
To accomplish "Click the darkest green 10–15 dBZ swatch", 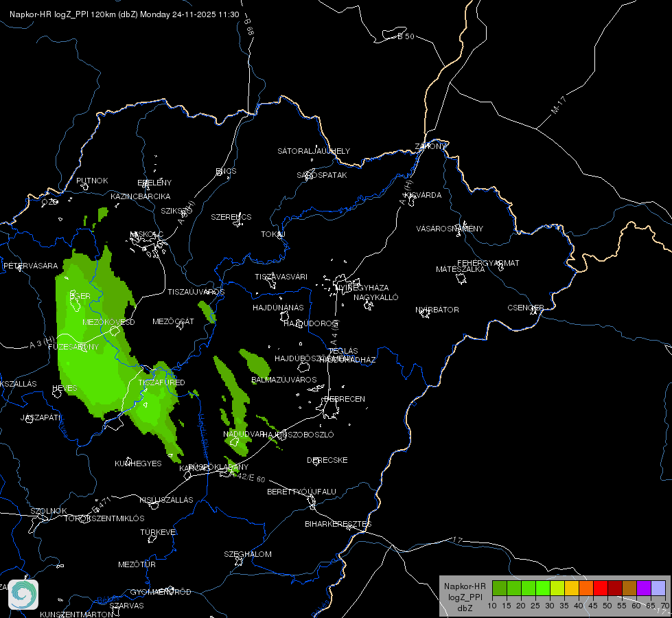I will 500,588.
